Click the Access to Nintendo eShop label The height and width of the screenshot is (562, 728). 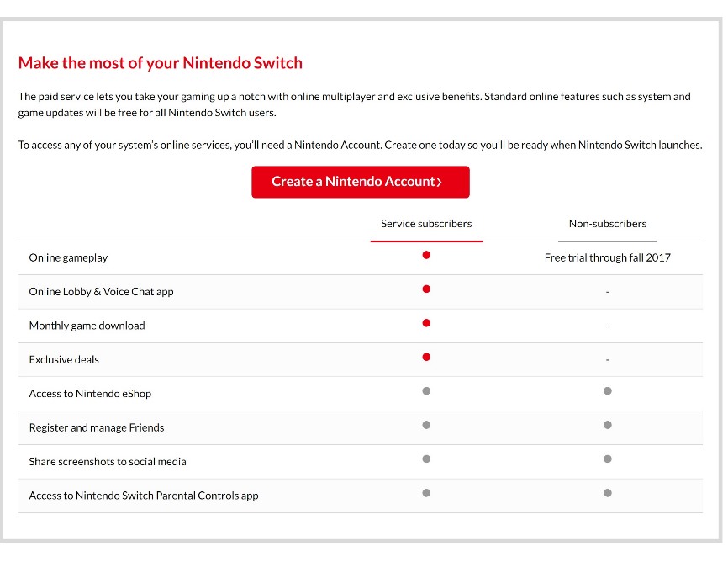pos(90,394)
